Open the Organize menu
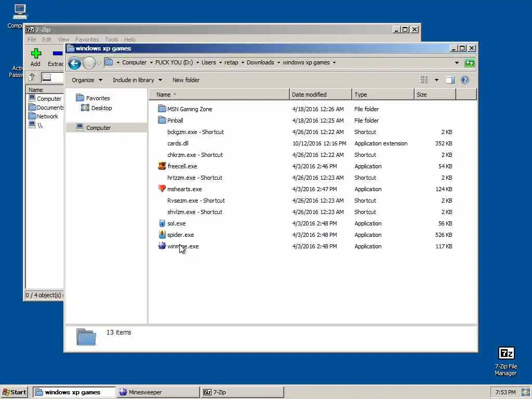 (x=87, y=80)
